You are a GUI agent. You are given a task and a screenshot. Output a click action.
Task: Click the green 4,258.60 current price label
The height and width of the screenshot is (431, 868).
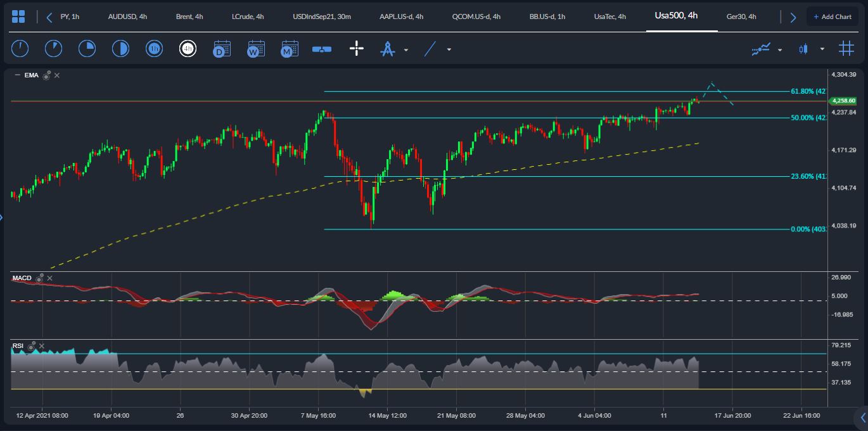coord(843,101)
